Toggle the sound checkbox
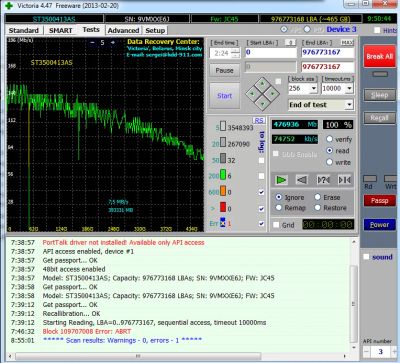The height and width of the screenshot is (363, 400). (x=366, y=257)
